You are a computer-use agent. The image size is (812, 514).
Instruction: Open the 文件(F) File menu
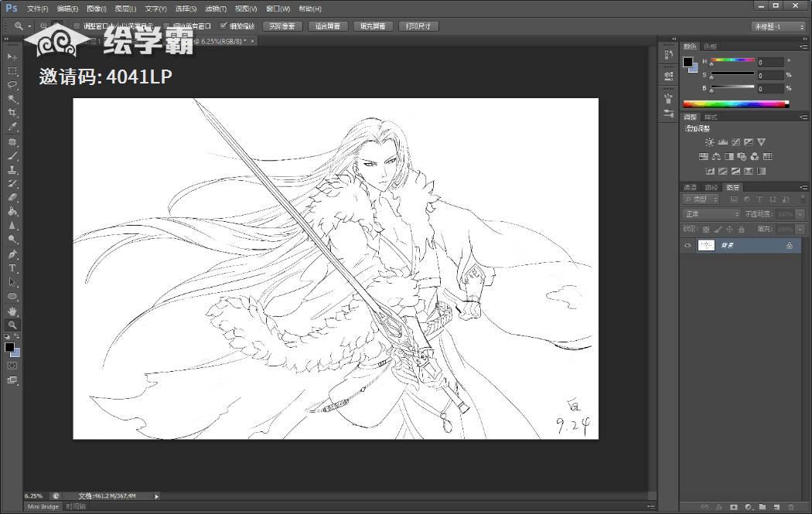click(x=37, y=9)
